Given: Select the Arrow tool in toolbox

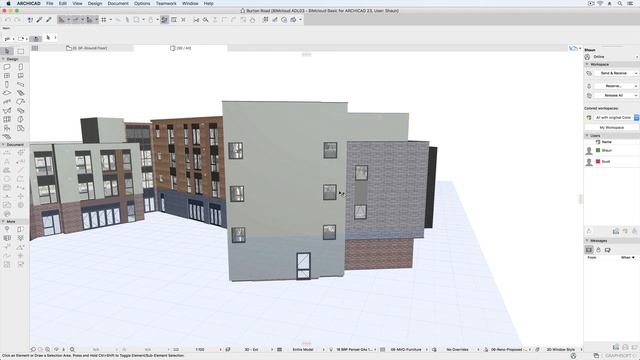Looking at the screenshot, I should tap(7, 51).
